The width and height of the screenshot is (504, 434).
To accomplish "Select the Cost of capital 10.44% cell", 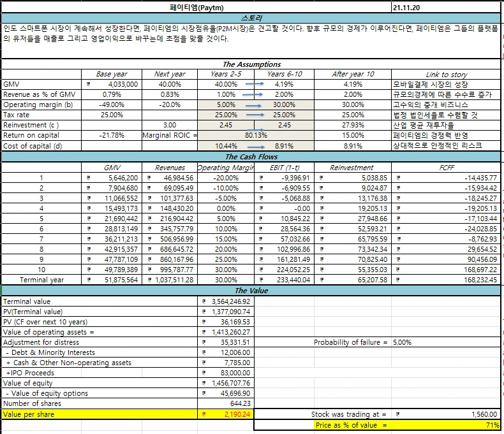I will click(x=226, y=146).
